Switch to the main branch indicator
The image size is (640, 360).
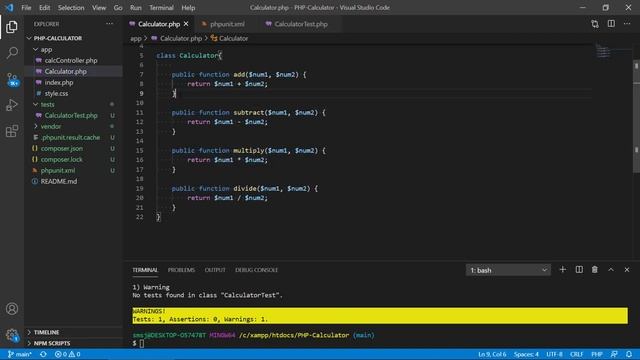20,354
